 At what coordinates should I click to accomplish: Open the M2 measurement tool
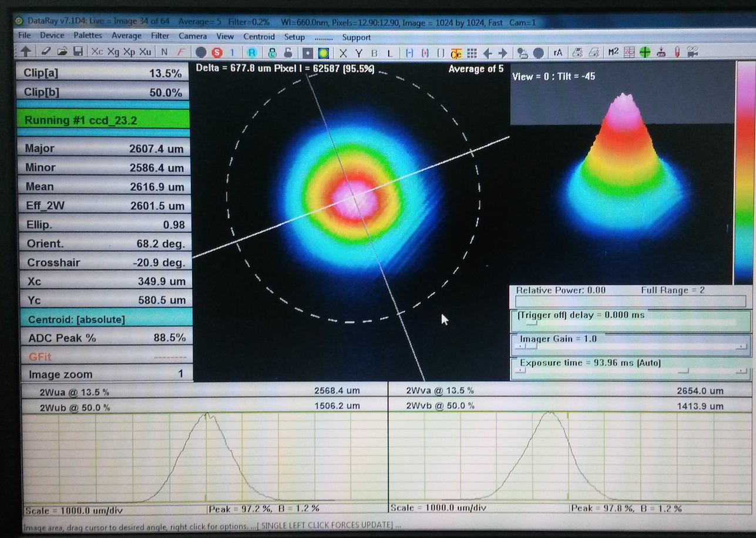pyautogui.click(x=613, y=52)
